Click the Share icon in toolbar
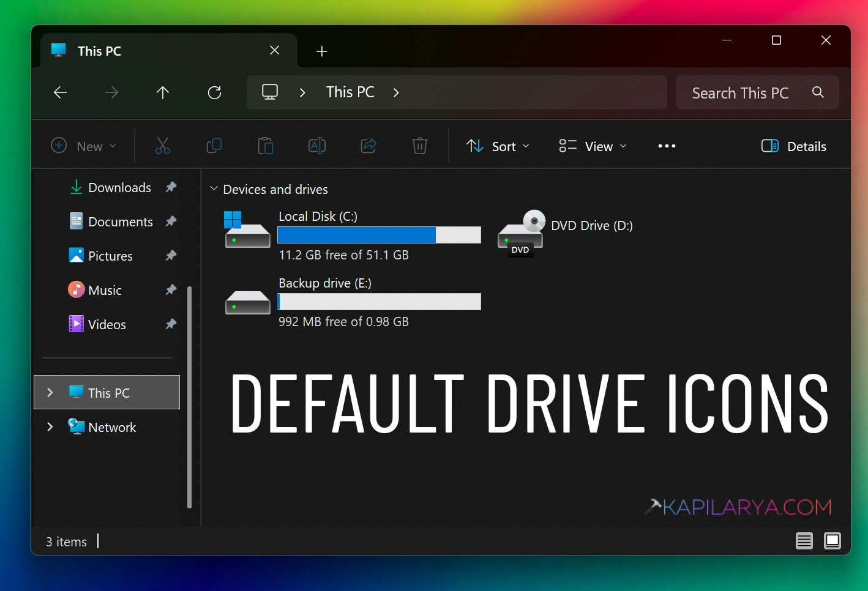The image size is (868, 591). (x=369, y=146)
